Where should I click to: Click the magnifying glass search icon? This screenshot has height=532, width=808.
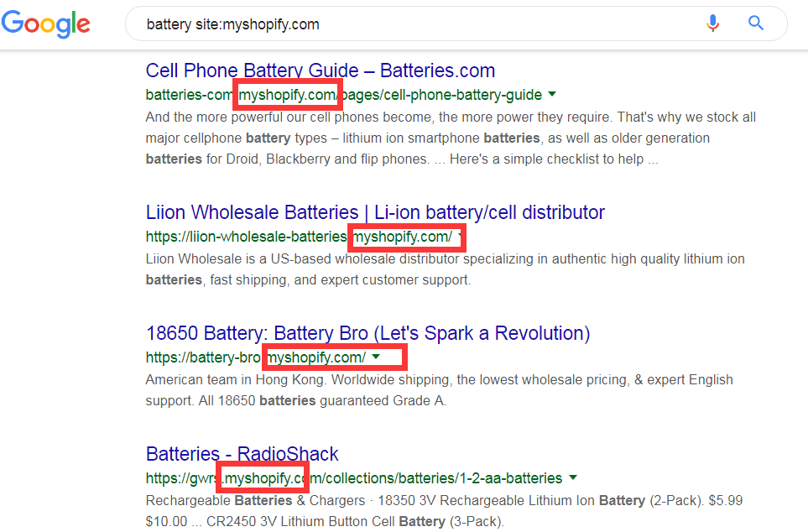point(755,23)
